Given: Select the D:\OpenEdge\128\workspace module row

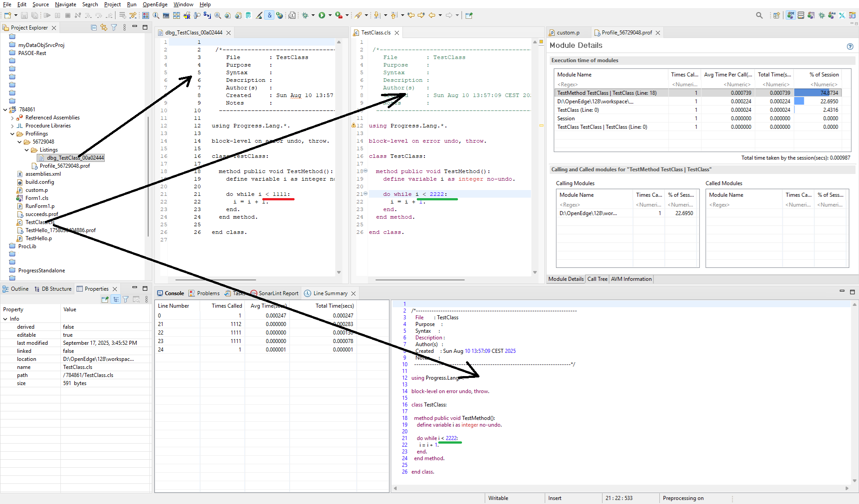Looking at the screenshot, I should 698,102.
